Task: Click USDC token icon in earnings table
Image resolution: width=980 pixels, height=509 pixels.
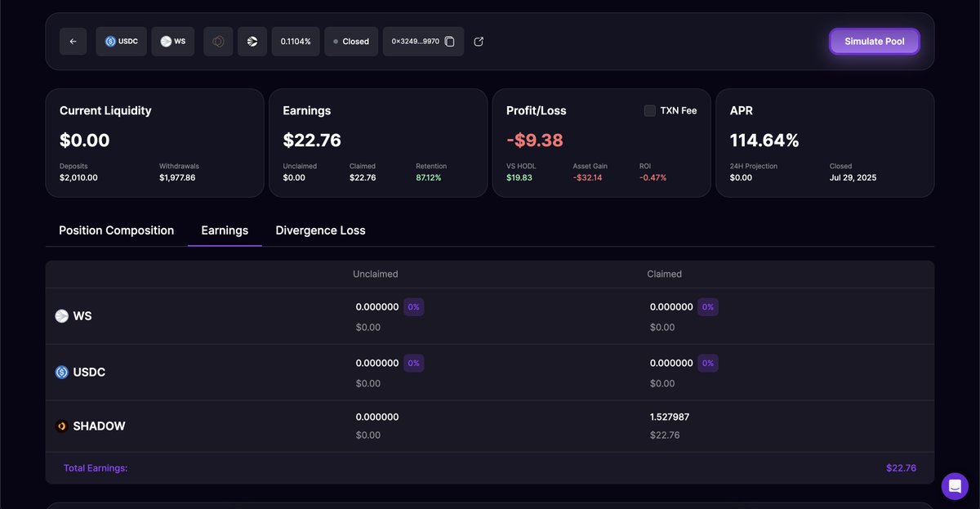Action: coord(61,373)
